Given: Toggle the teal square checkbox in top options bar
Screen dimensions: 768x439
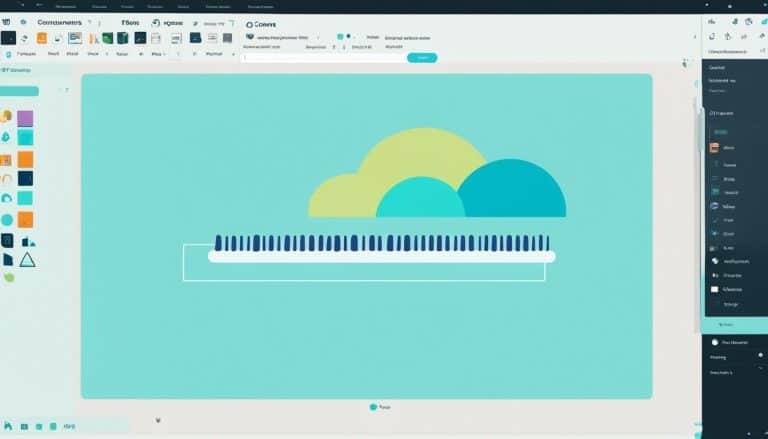Looking at the screenshot, I should click(340, 37).
